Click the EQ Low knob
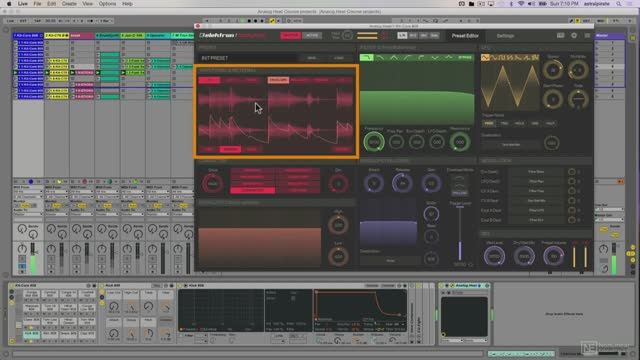 pos(338,256)
